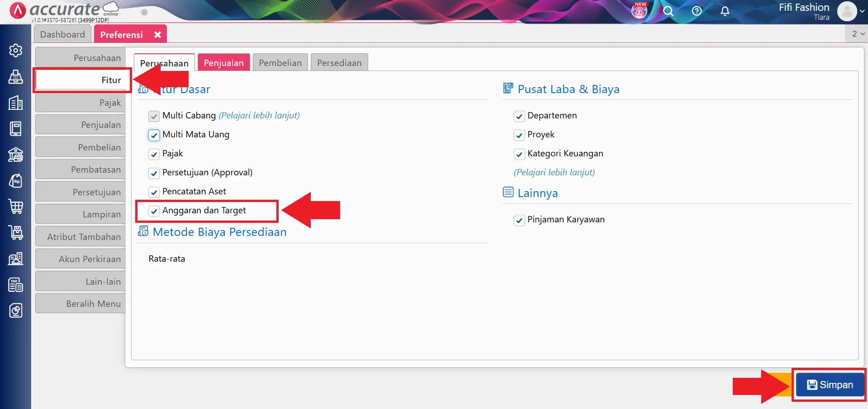Viewport: 868px width, 409px height.
Task: Expand the user profile dropdown arrow
Action: (862, 12)
